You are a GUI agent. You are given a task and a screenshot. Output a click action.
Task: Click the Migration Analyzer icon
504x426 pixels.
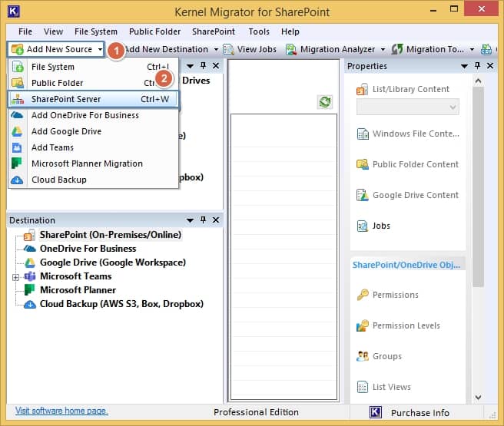click(x=291, y=49)
